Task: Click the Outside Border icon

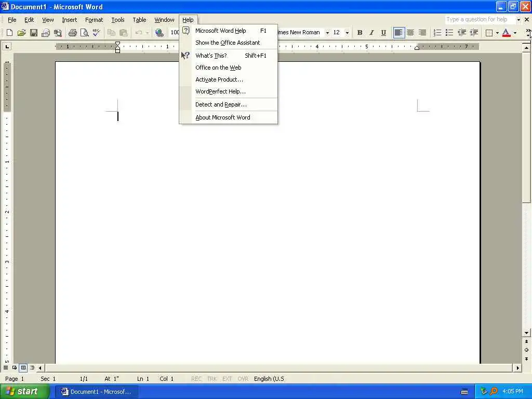Action: [x=489, y=33]
